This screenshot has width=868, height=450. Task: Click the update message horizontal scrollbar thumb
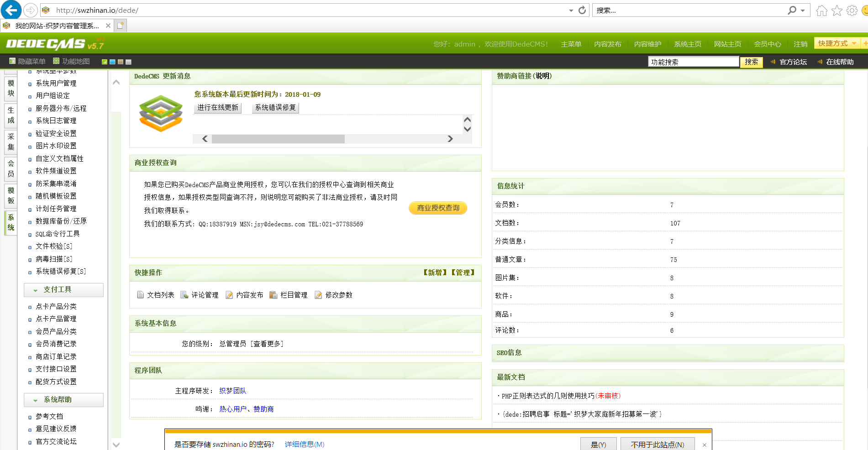pos(278,139)
